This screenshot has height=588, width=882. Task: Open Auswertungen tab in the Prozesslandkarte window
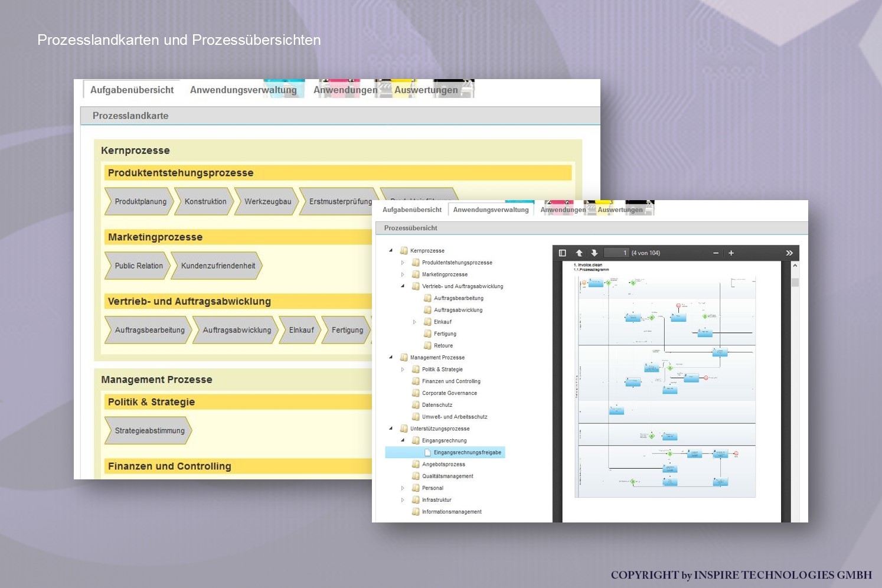click(426, 90)
